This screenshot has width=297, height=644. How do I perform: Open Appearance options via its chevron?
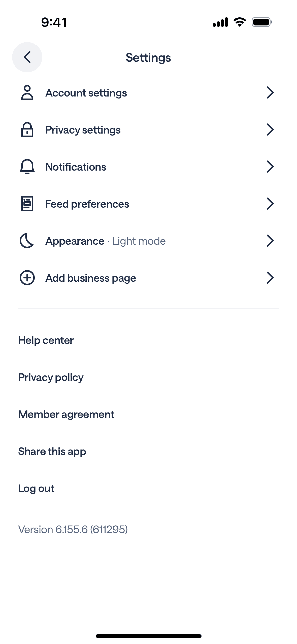coord(270,241)
